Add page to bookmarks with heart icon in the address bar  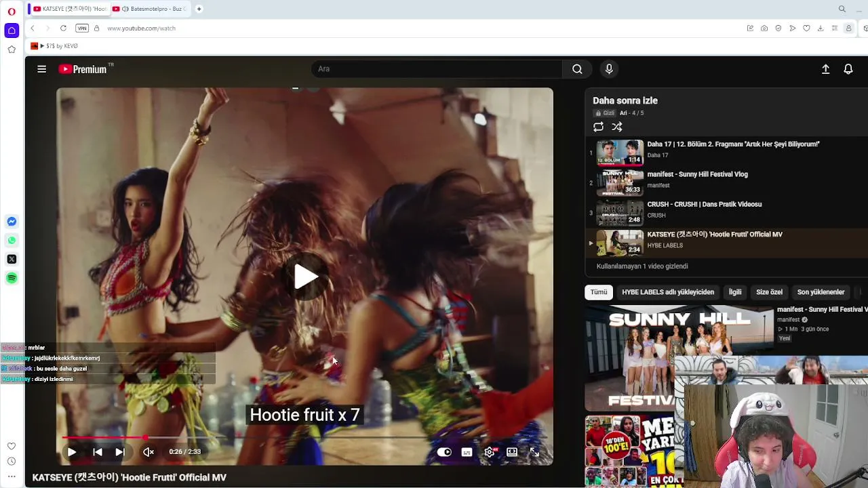pyautogui.click(x=806, y=28)
